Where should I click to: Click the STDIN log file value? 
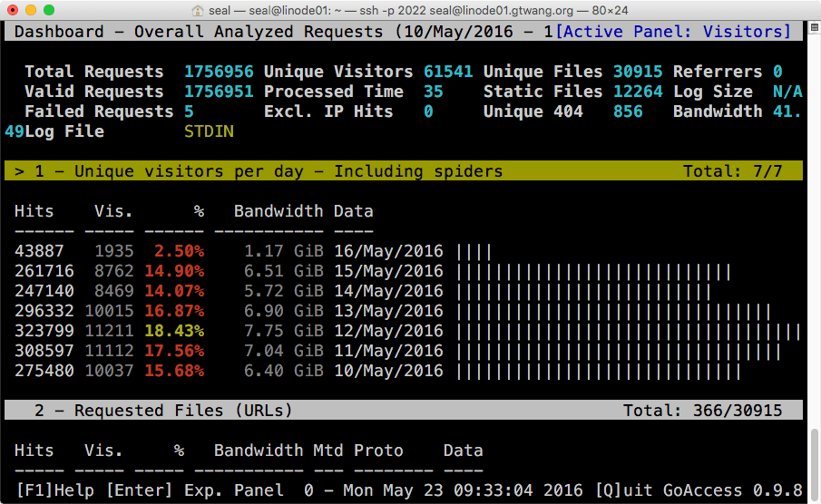coord(209,131)
